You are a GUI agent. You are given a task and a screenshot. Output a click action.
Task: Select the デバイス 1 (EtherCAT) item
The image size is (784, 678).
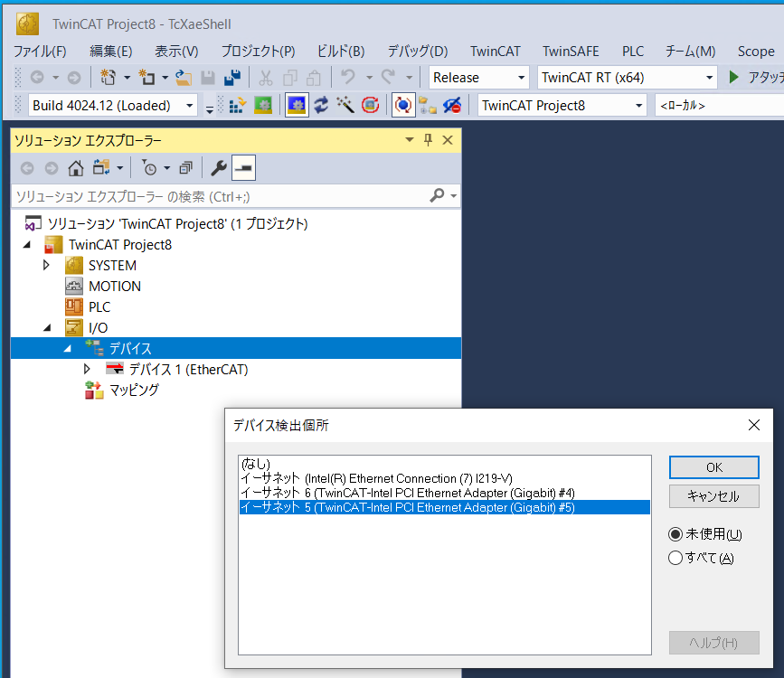pyautogui.click(x=188, y=370)
